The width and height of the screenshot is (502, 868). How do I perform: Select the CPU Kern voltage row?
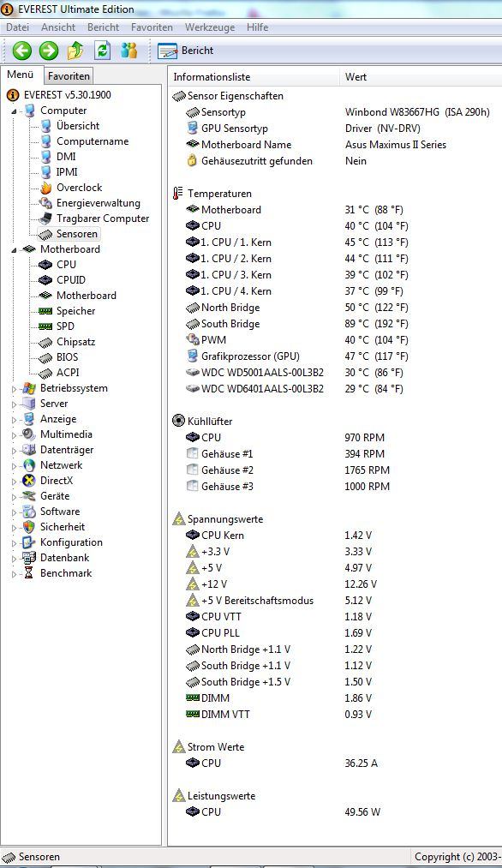(x=335, y=536)
